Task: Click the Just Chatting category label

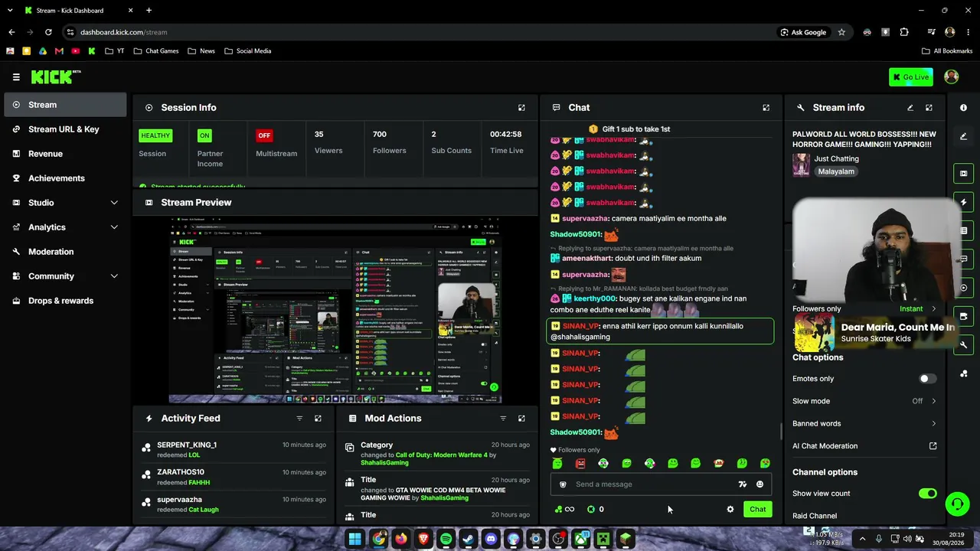Action: point(836,159)
